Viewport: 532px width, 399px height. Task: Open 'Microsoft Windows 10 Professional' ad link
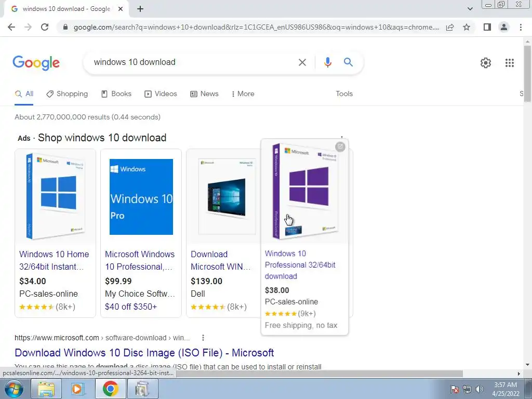coord(140,261)
